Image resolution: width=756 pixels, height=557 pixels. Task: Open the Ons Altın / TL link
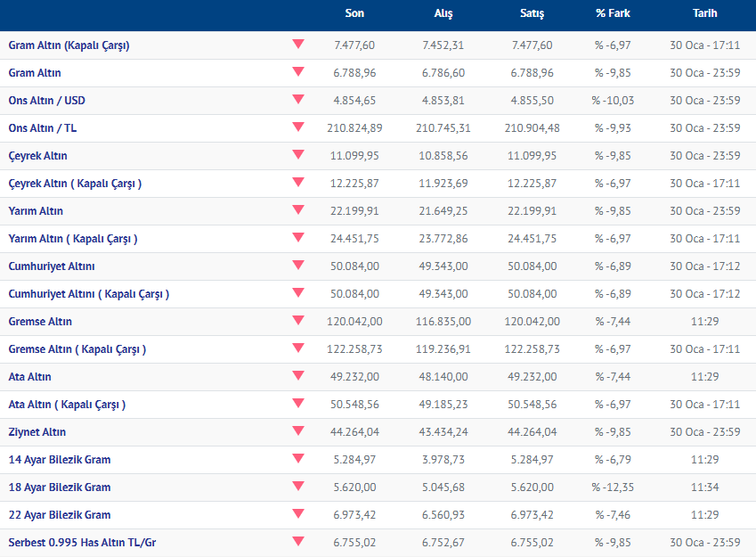pos(43,128)
